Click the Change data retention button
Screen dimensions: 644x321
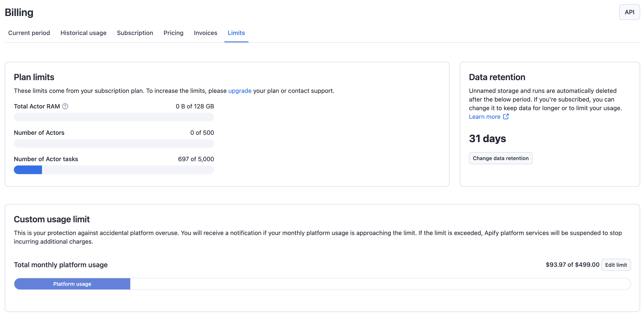pyautogui.click(x=501, y=158)
